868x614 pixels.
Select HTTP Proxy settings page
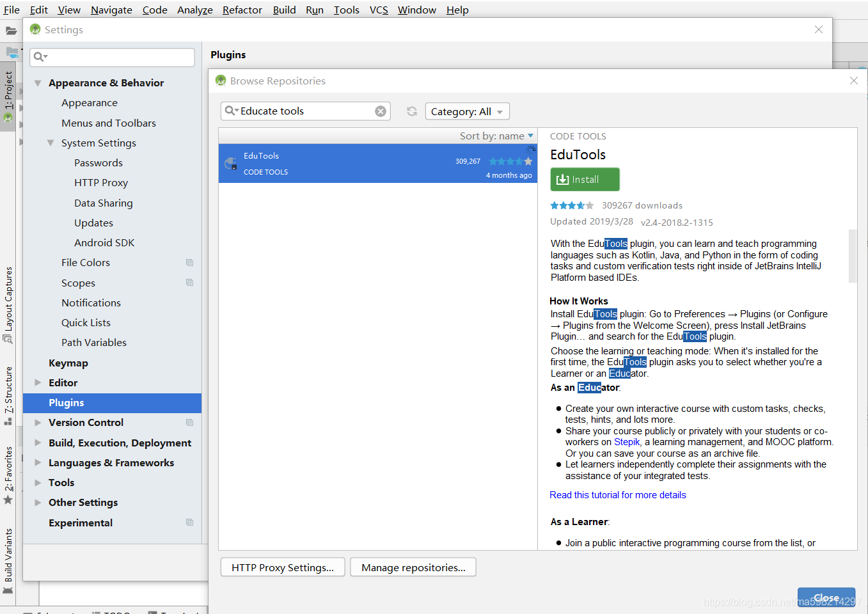101,183
